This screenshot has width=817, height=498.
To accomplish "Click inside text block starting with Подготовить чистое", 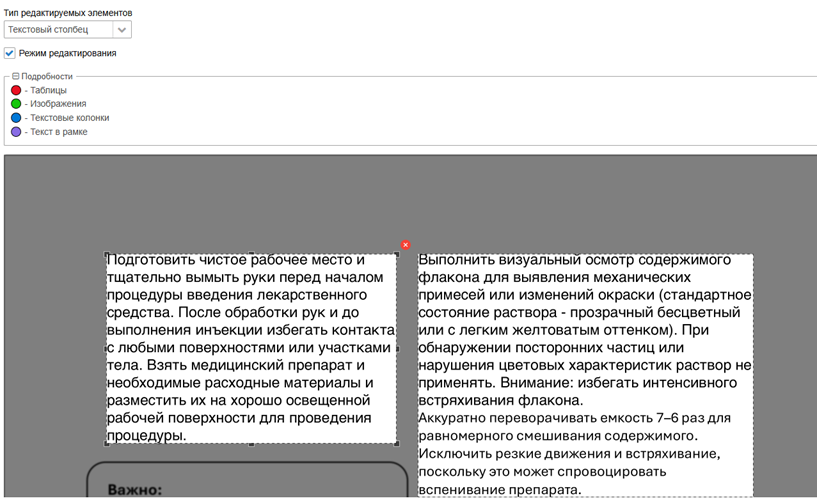I will pos(250,350).
